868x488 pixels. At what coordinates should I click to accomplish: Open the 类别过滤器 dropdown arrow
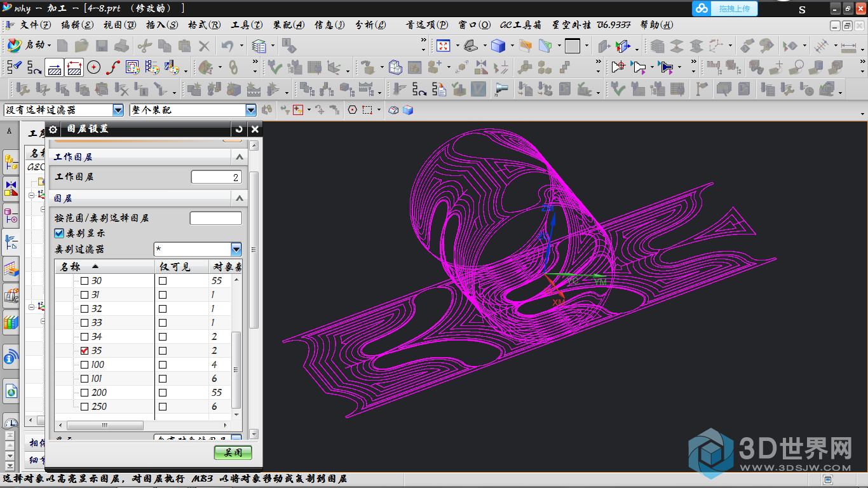coord(236,249)
